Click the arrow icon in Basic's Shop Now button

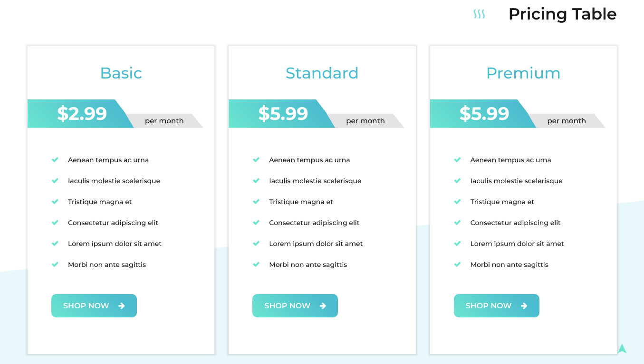click(122, 306)
